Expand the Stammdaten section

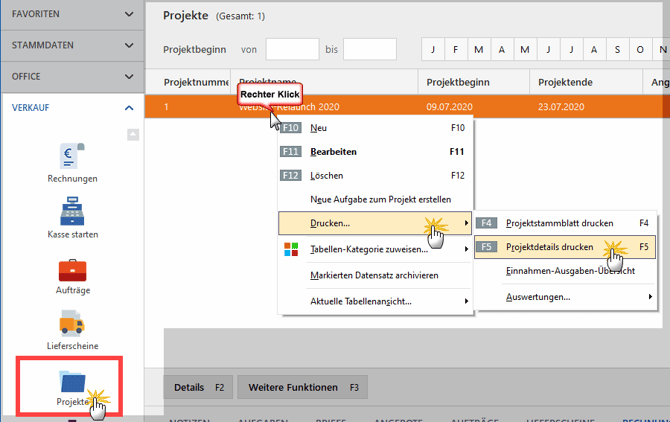click(72, 46)
